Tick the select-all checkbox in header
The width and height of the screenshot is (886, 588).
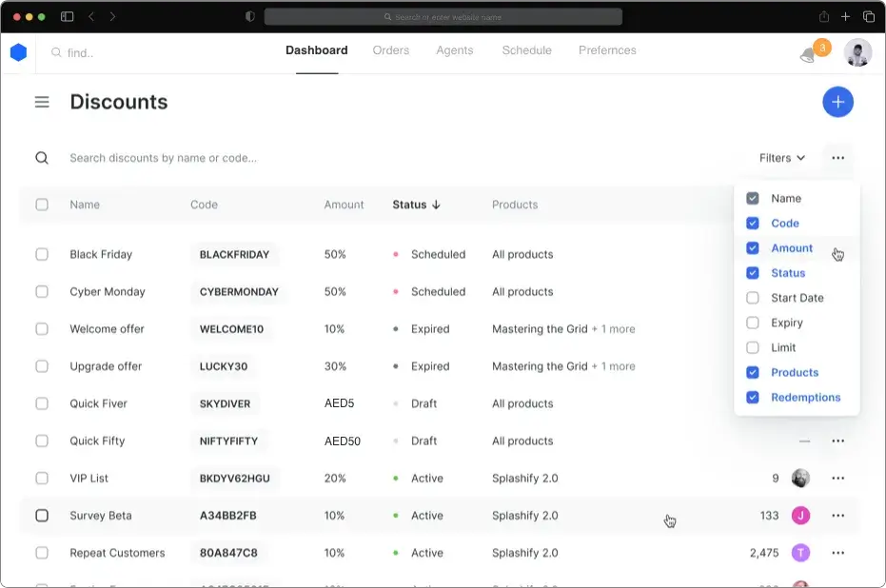pyautogui.click(x=42, y=205)
